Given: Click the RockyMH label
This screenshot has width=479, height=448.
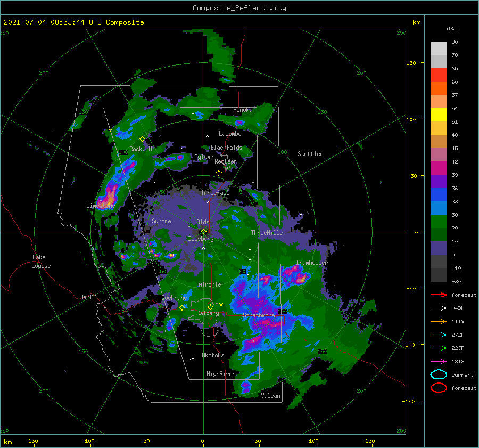Looking at the screenshot, I should (x=141, y=149).
